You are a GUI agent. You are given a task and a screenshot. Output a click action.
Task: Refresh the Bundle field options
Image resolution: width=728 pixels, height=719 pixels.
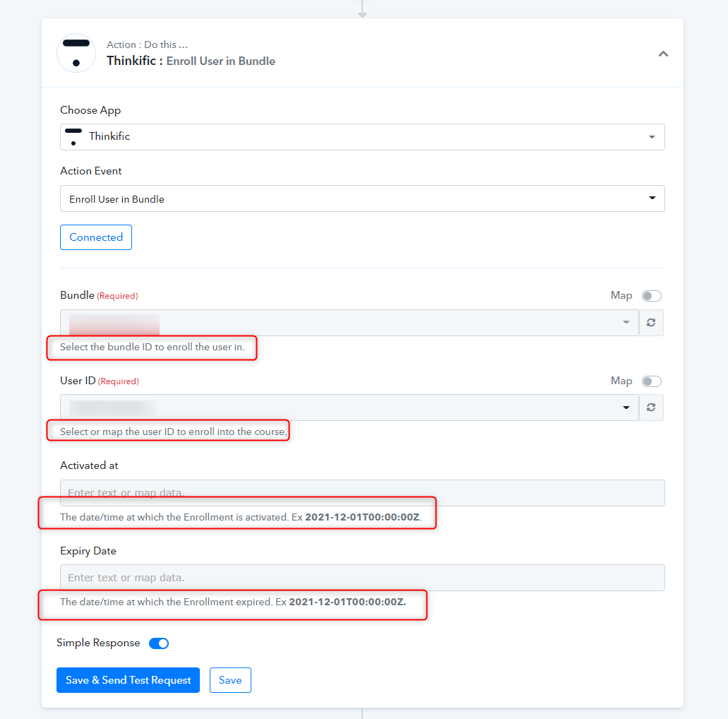tap(651, 322)
